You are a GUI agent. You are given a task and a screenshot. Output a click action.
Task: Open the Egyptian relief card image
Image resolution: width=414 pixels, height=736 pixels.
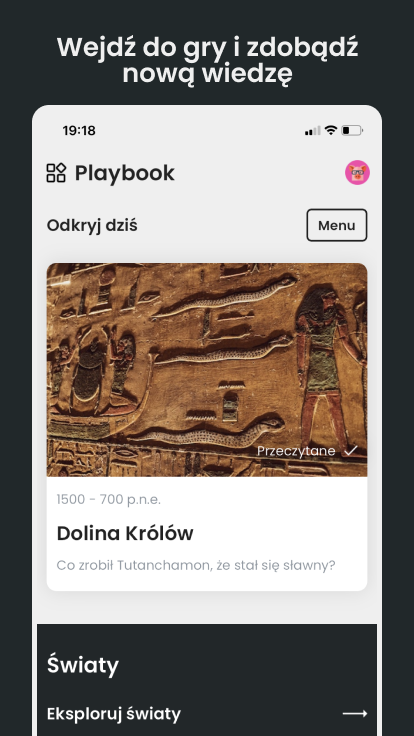(x=207, y=370)
